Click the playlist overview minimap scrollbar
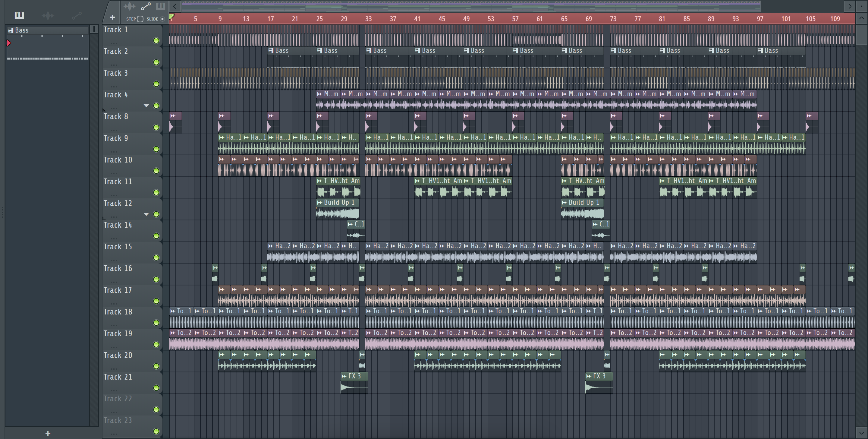 pyautogui.click(x=471, y=6)
